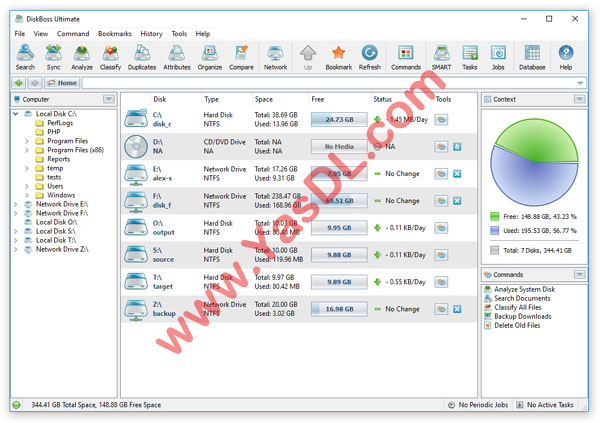The width and height of the screenshot is (600, 423).
Task: Expand Network Drive Z:\ in tree
Action: coord(16,249)
